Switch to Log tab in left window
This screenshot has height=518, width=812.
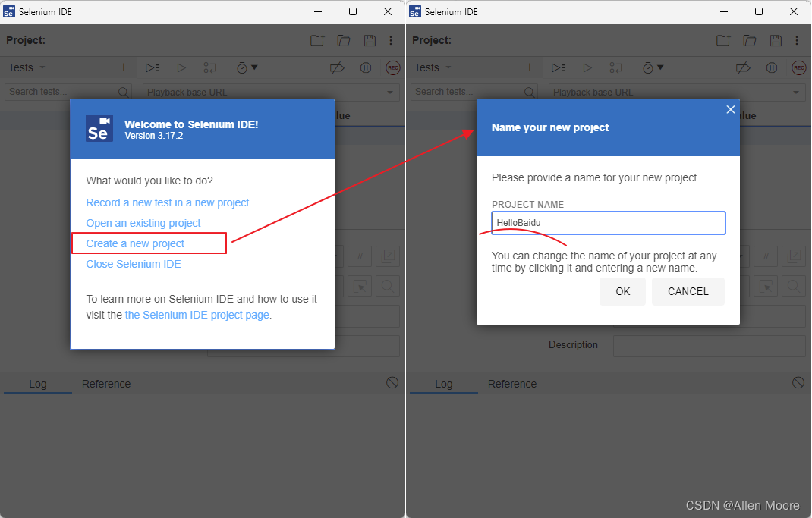(x=38, y=384)
